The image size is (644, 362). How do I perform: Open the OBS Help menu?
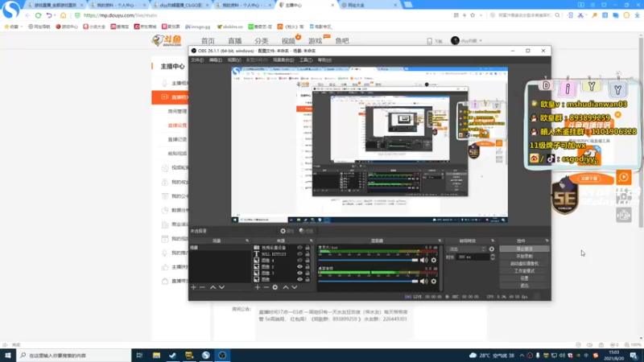coord(324,60)
